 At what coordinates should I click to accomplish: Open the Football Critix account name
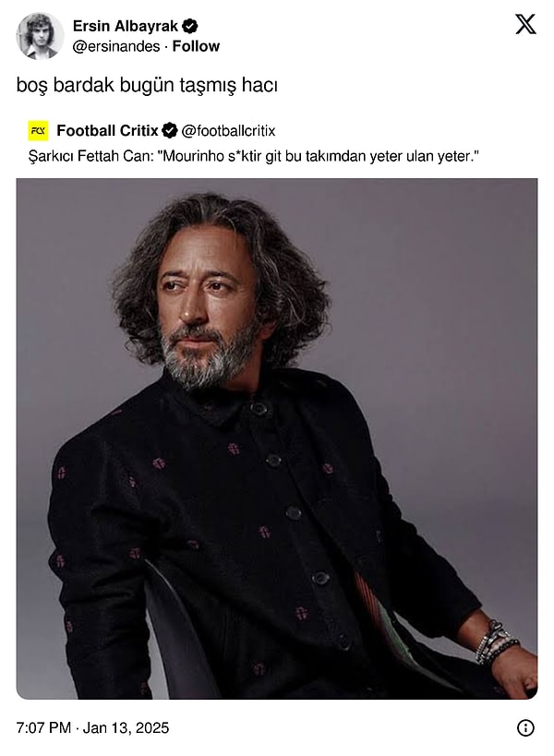click(x=107, y=130)
